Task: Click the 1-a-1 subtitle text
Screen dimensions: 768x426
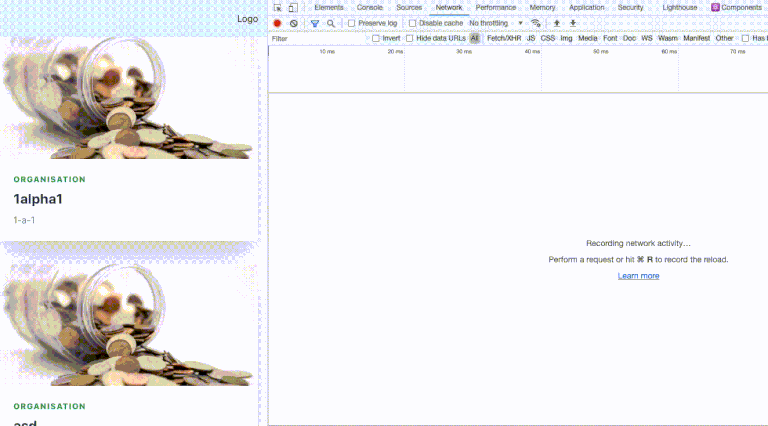Action: pos(24,220)
